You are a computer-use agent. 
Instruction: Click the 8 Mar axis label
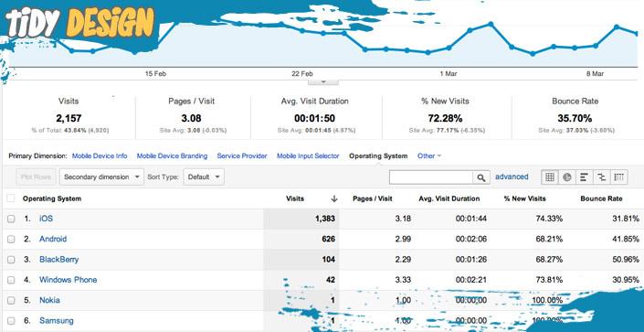pos(595,74)
